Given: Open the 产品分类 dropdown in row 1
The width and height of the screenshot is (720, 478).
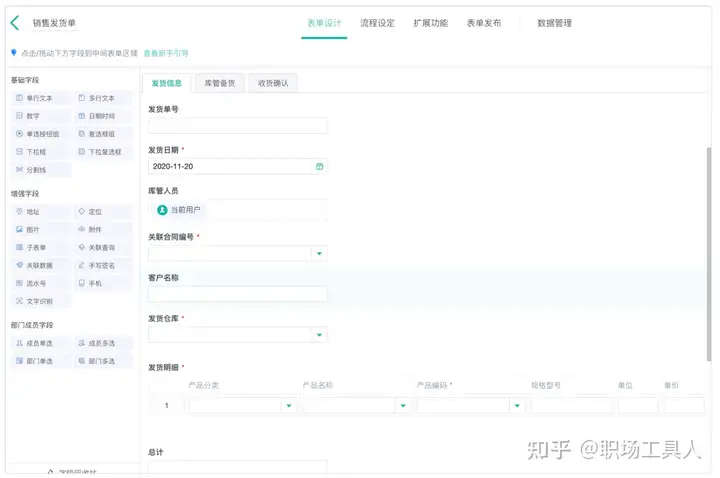Looking at the screenshot, I should click(x=289, y=405).
